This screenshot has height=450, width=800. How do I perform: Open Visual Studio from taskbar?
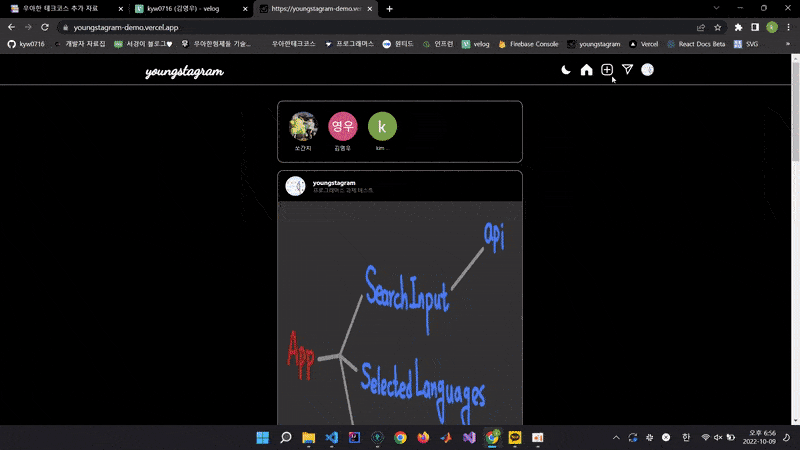click(x=469, y=438)
